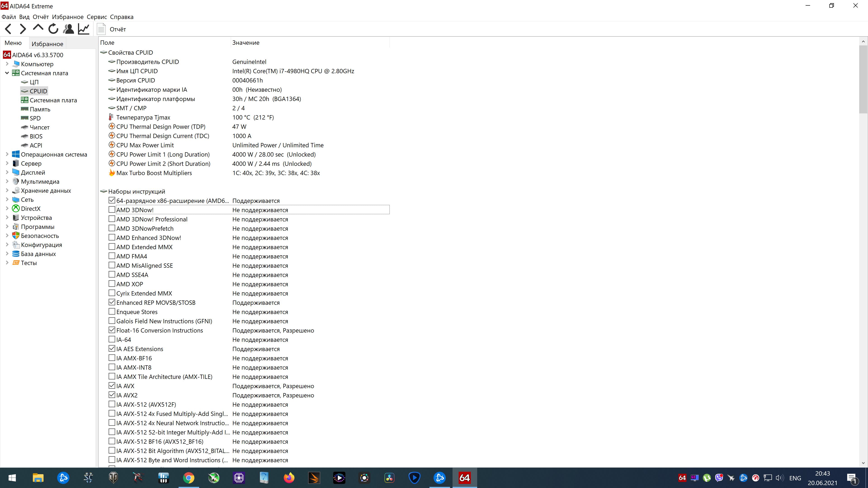
Task: Click the Forward navigation arrow
Action: pos(23,29)
